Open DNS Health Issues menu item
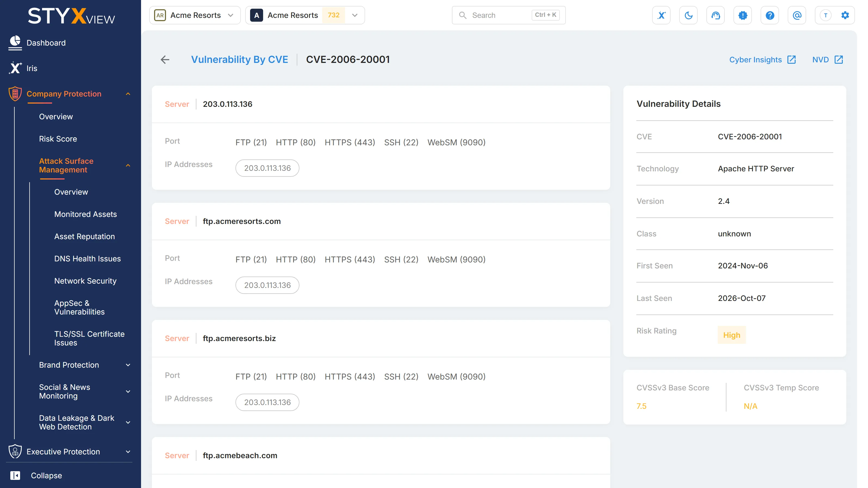The image size is (868, 488). click(88, 259)
